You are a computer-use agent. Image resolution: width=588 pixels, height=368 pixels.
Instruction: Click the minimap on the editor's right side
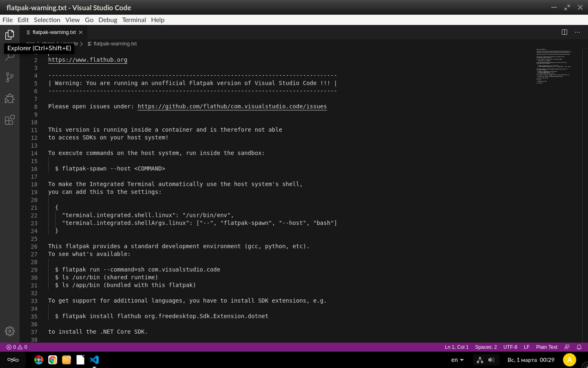pyautogui.click(x=554, y=66)
